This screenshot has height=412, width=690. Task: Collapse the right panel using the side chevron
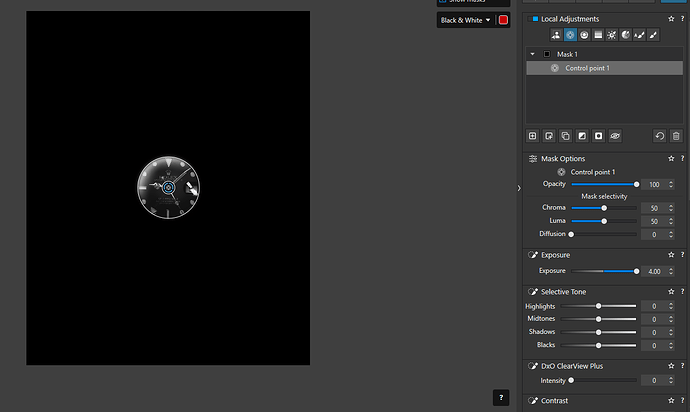[518, 187]
